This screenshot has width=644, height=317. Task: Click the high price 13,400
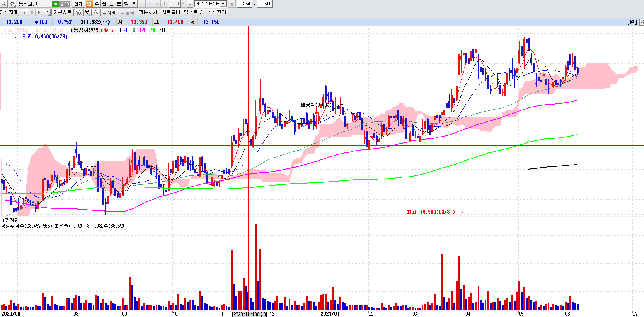click(x=175, y=22)
